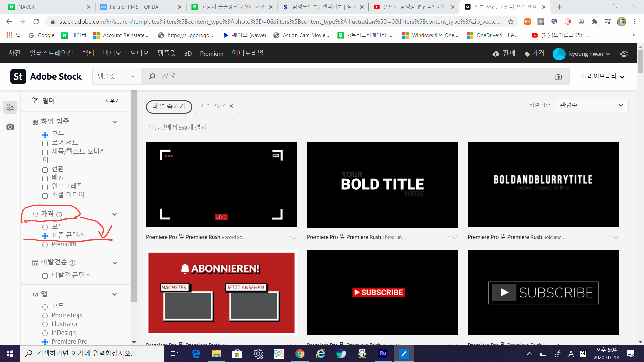Open Premiere Rush from the Windows taskbar
Screen dimensions: 644x362
pyautogui.click(x=383, y=353)
